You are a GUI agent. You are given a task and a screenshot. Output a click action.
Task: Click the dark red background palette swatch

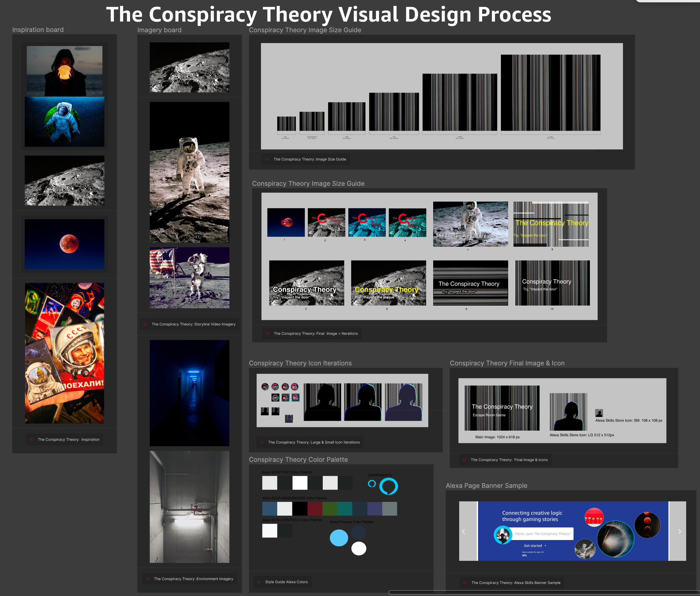pyautogui.click(x=315, y=509)
